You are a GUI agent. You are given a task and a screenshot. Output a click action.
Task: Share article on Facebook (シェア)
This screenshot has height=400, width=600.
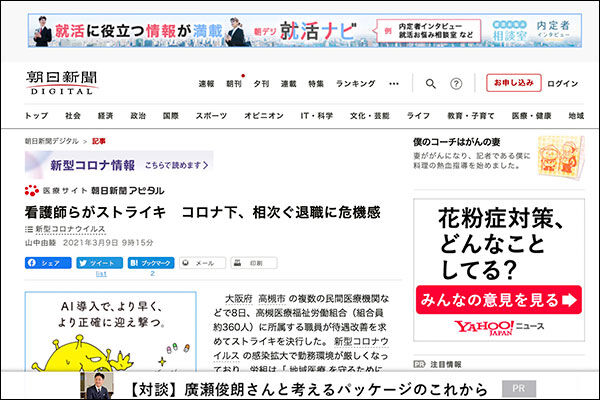pyautogui.click(x=48, y=263)
